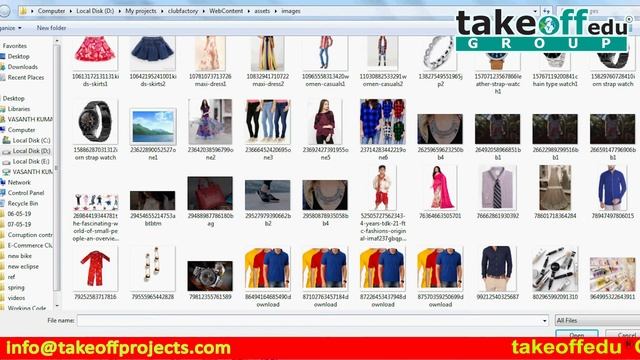Viewport: 640px width, 360px height.
Task: Select the cosmetics image 964995322643911
Action: 613,274
